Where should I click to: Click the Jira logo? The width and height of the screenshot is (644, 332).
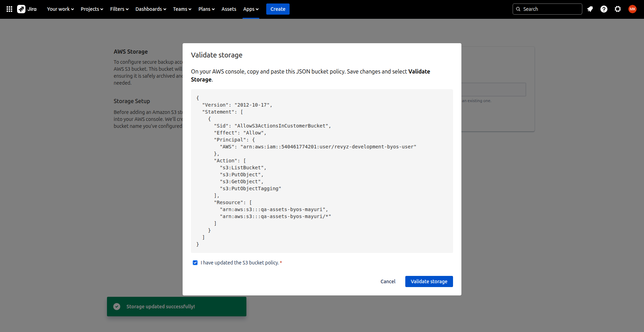tap(27, 9)
